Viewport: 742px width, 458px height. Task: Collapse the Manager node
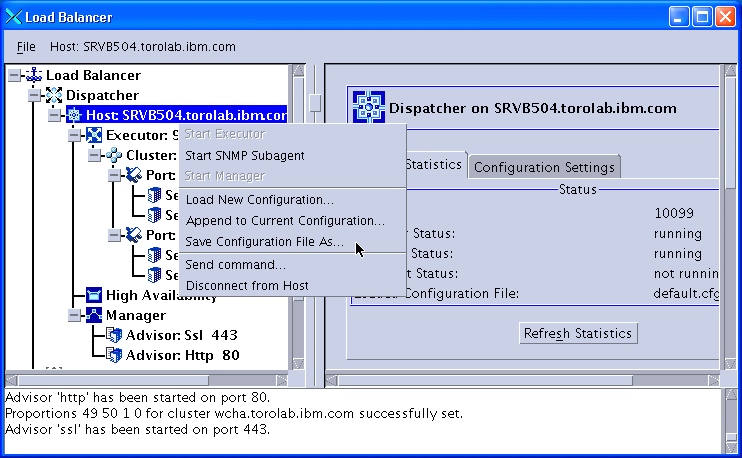click(x=74, y=315)
